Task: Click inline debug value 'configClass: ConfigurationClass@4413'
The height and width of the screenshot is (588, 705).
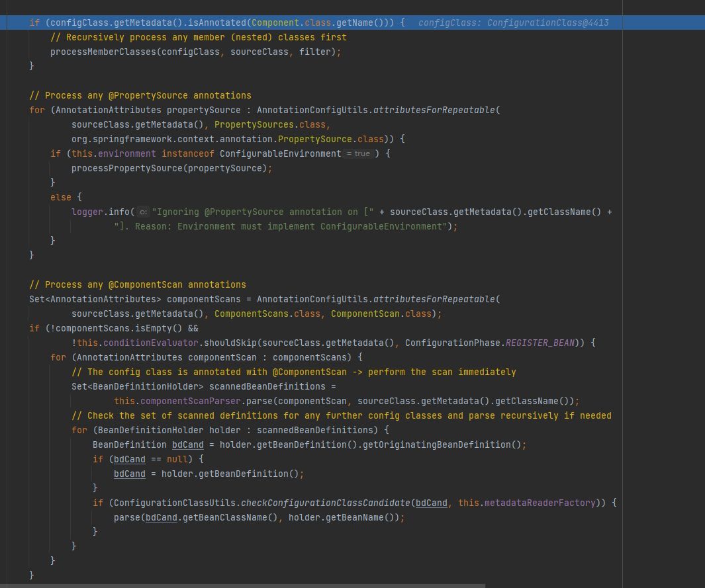Action: pyautogui.click(x=514, y=23)
